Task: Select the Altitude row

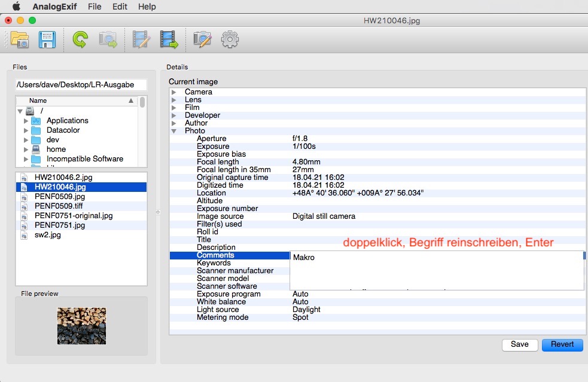Action: (x=377, y=200)
